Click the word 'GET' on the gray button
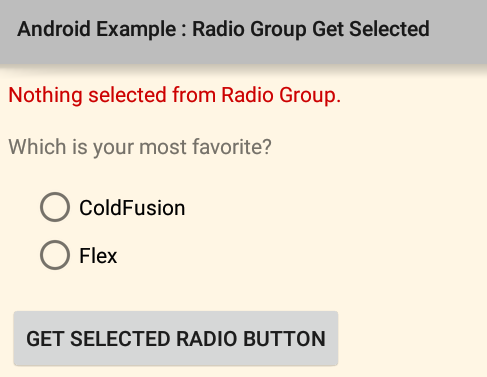This screenshot has height=377, width=487. (45, 339)
